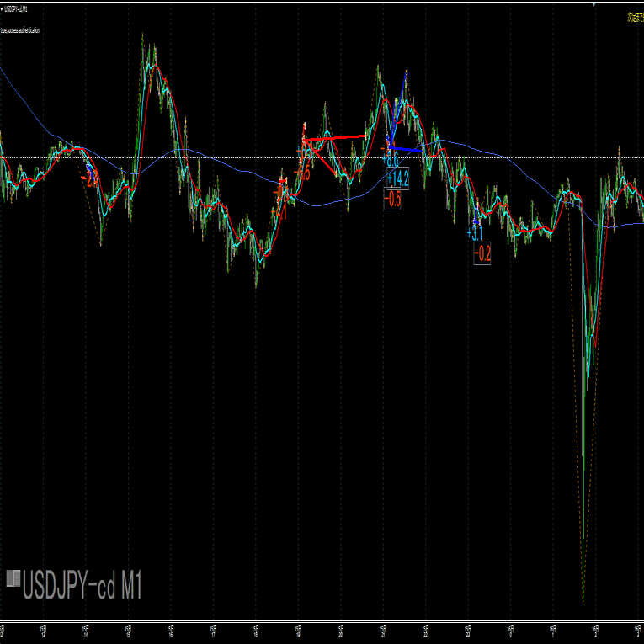The height and width of the screenshot is (644, 644).
Task: Click the hour 13 time axis label
Action: 43,631
